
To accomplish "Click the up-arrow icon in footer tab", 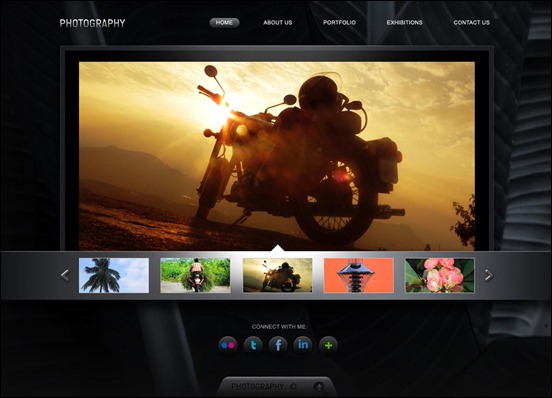I will [x=319, y=387].
